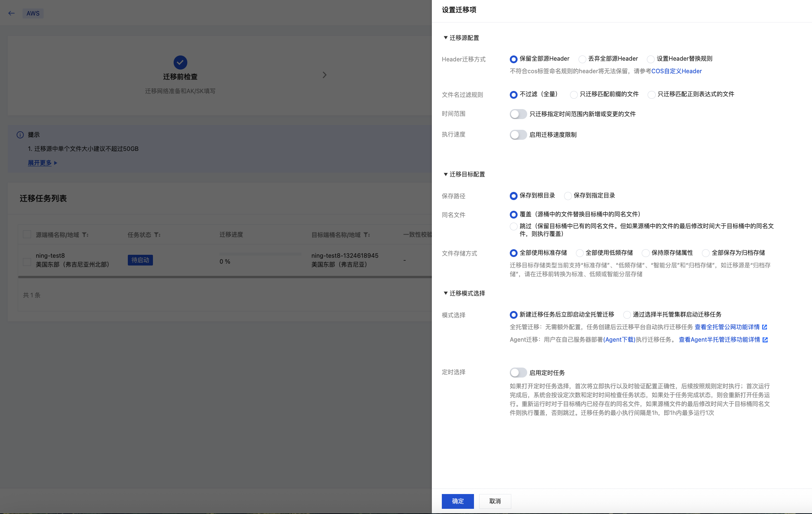Click the next step chevron arrow
812x514 pixels.
(324, 75)
